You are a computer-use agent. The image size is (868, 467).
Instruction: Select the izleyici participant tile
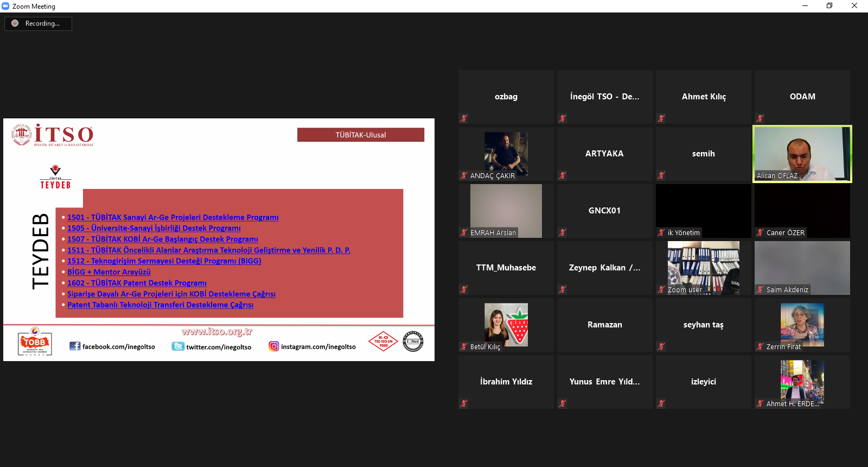point(704,382)
